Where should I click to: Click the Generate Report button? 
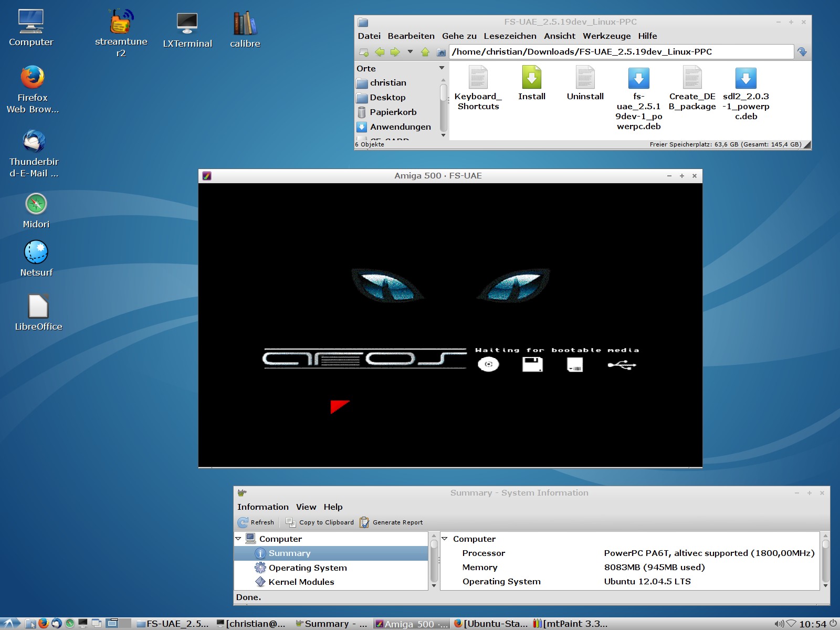tap(391, 522)
